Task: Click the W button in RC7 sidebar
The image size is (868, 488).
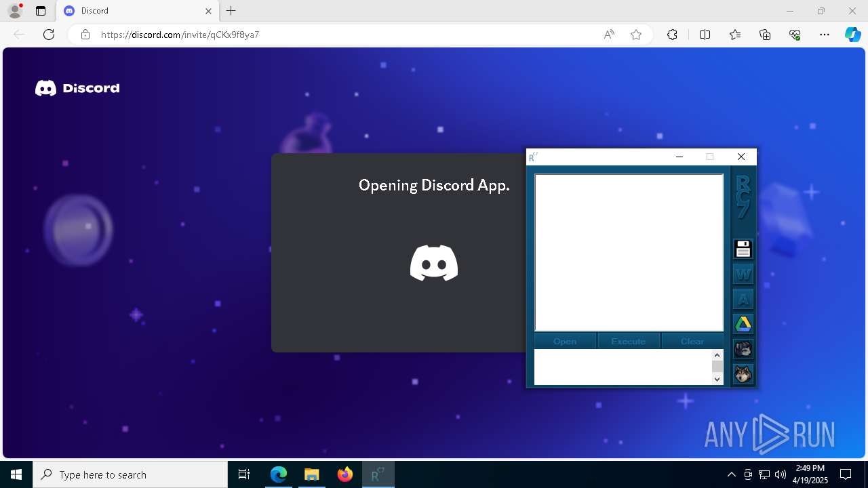Action: (743, 274)
